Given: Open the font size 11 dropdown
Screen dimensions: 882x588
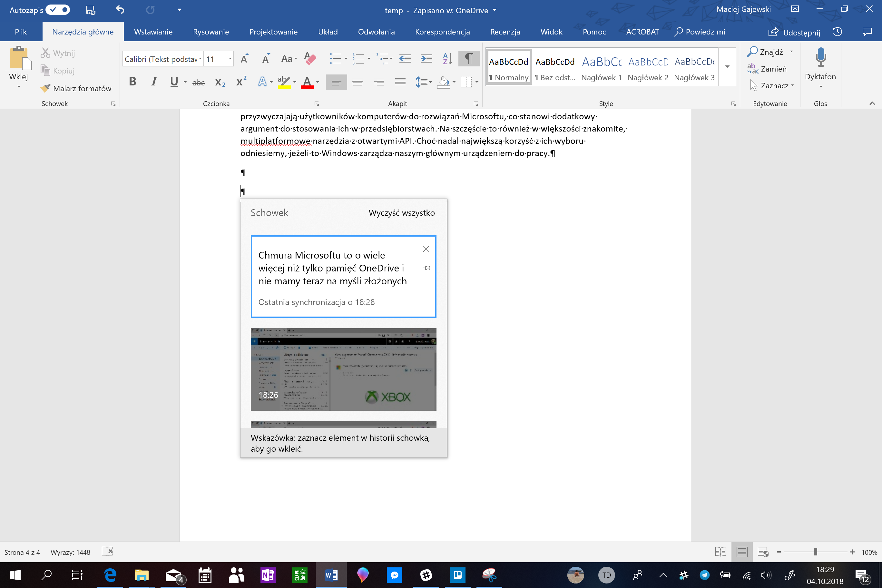Looking at the screenshot, I should 230,59.
